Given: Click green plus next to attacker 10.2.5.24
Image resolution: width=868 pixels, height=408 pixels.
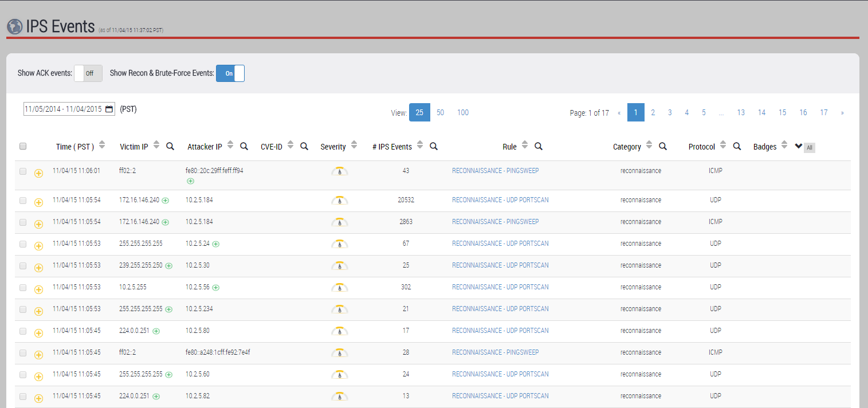Looking at the screenshot, I should click(215, 244).
